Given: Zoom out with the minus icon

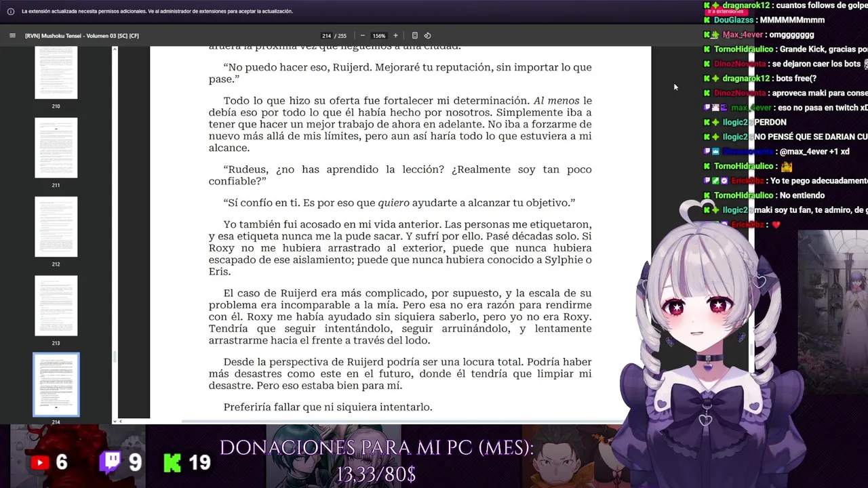Looking at the screenshot, I should pos(363,36).
